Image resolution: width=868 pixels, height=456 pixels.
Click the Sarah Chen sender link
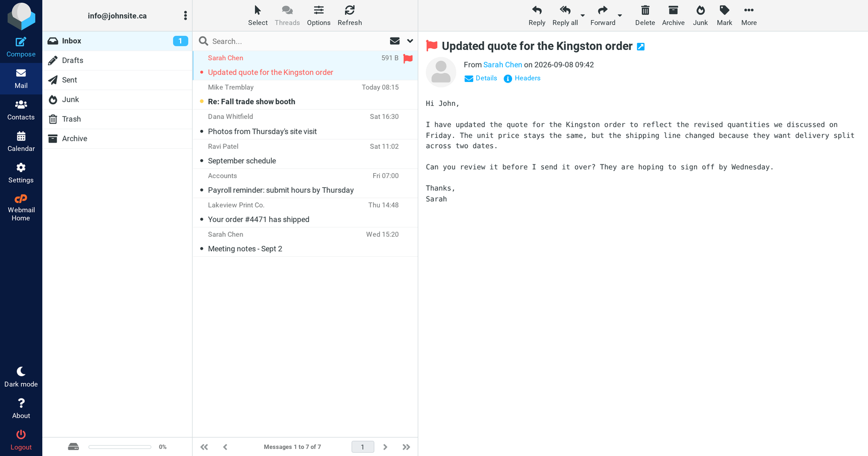(x=502, y=65)
